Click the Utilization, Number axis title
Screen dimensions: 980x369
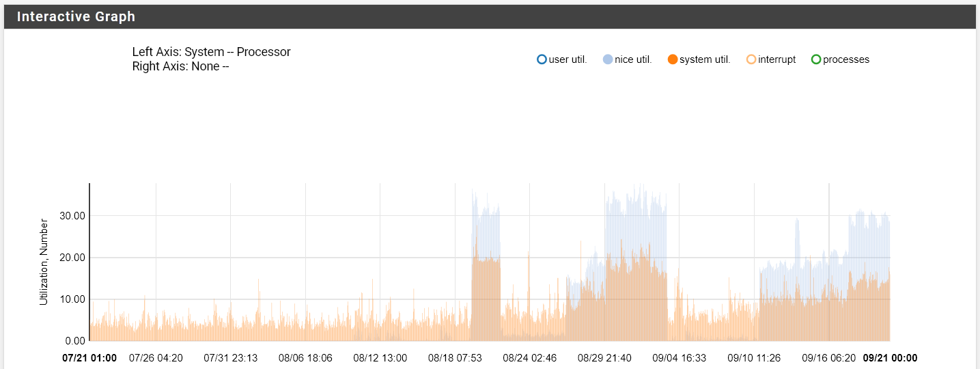pos(44,262)
